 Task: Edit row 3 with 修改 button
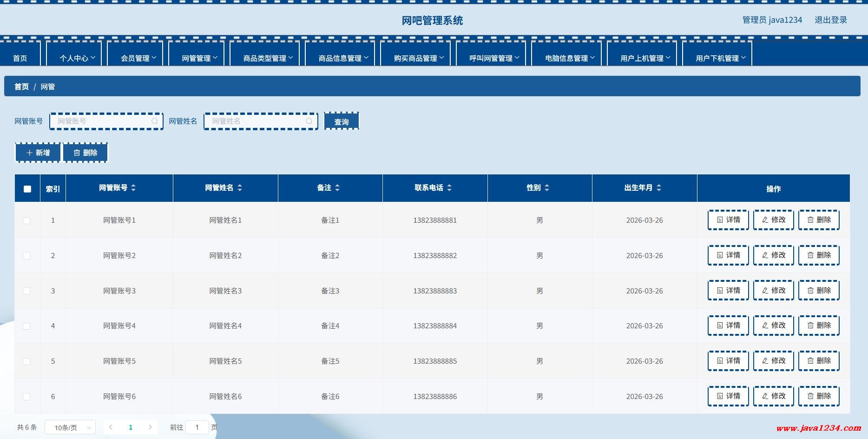(x=773, y=291)
